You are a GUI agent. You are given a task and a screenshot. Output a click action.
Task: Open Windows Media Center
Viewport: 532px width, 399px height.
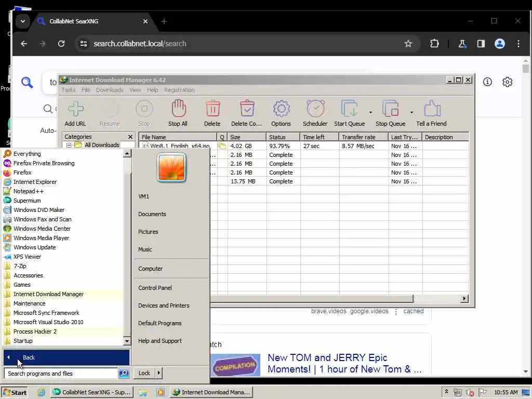[63, 229]
